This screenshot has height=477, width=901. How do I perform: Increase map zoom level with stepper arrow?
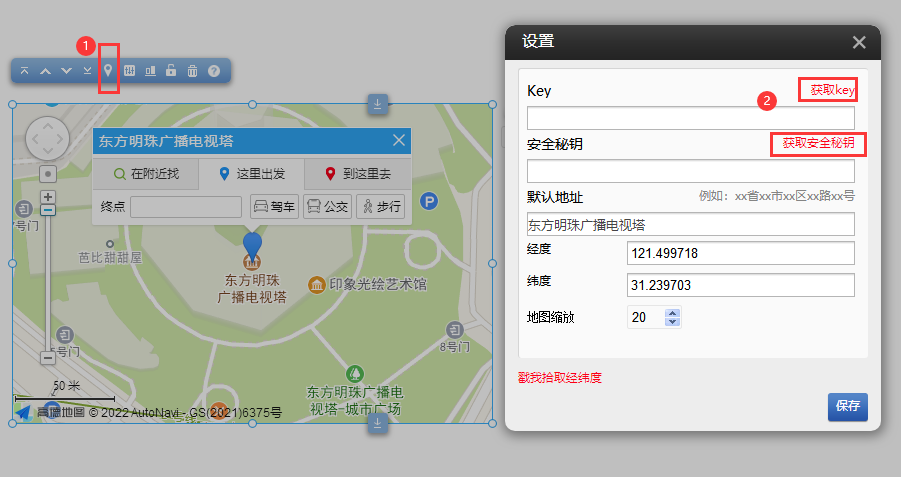coord(672,313)
